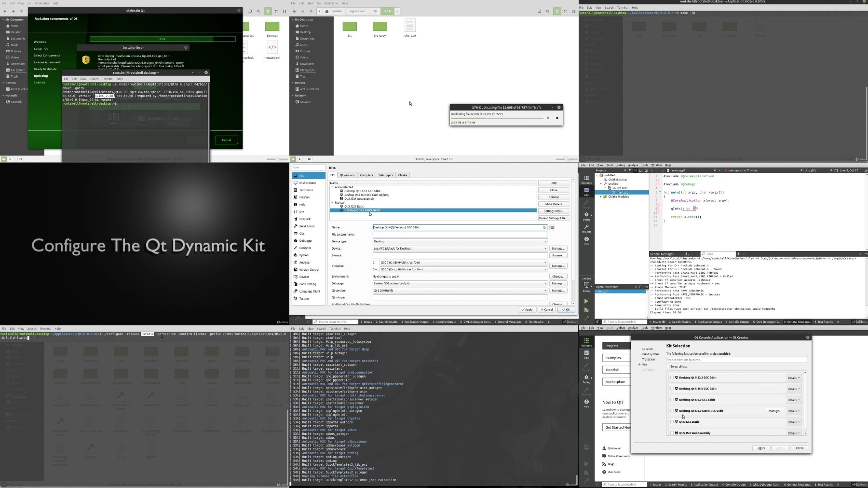Screen dimensions: 868x488
Task: Switch to CMake tab in Options
Action: [x=403, y=175]
